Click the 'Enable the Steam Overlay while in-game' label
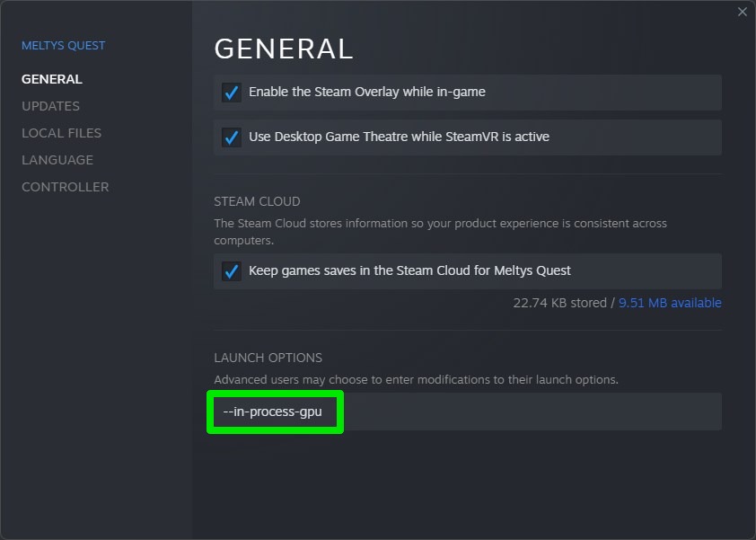This screenshot has width=756, height=540. tap(367, 92)
